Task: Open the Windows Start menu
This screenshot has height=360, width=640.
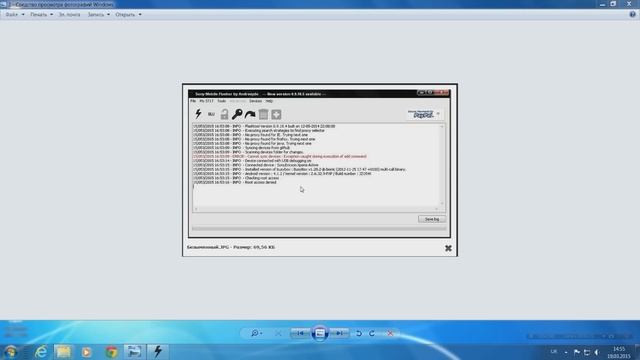Action: tap(11, 351)
